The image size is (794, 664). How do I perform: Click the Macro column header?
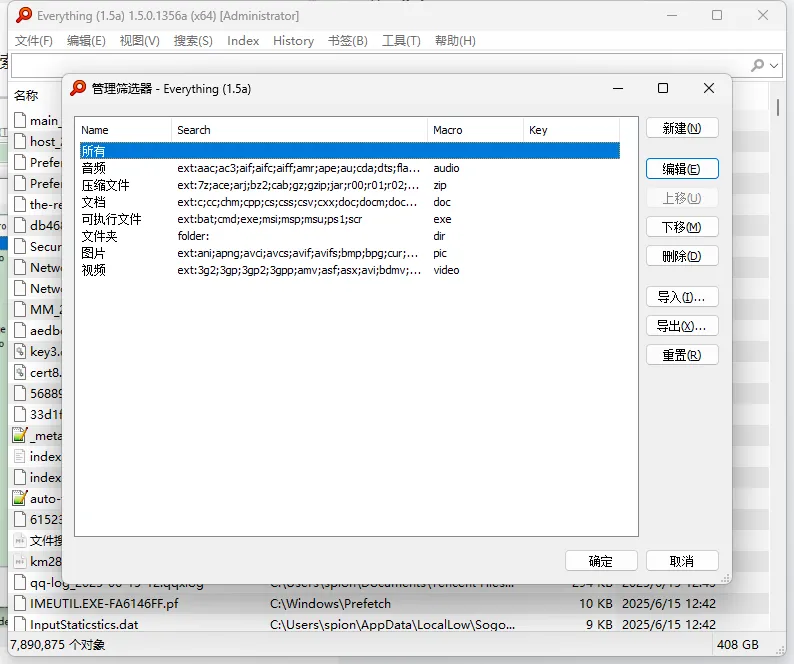tap(475, 130)
